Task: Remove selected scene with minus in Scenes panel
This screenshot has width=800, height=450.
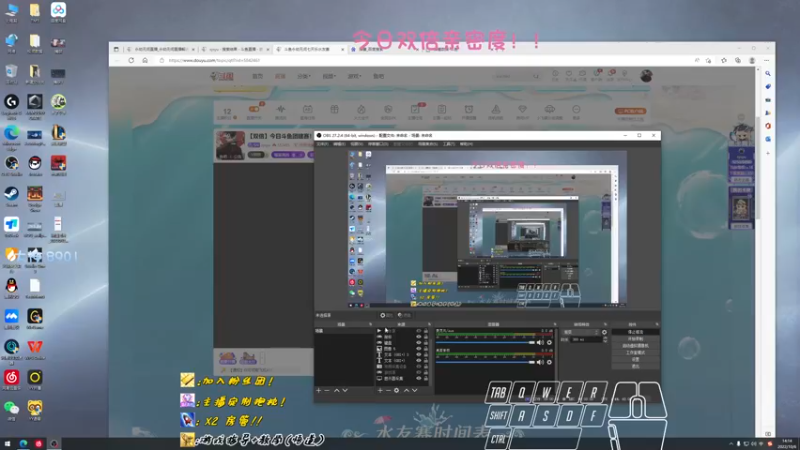Action: 327,390
